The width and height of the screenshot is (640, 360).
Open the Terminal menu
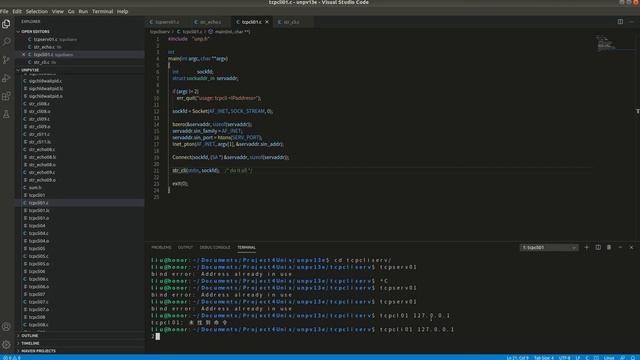click(102, 11)
